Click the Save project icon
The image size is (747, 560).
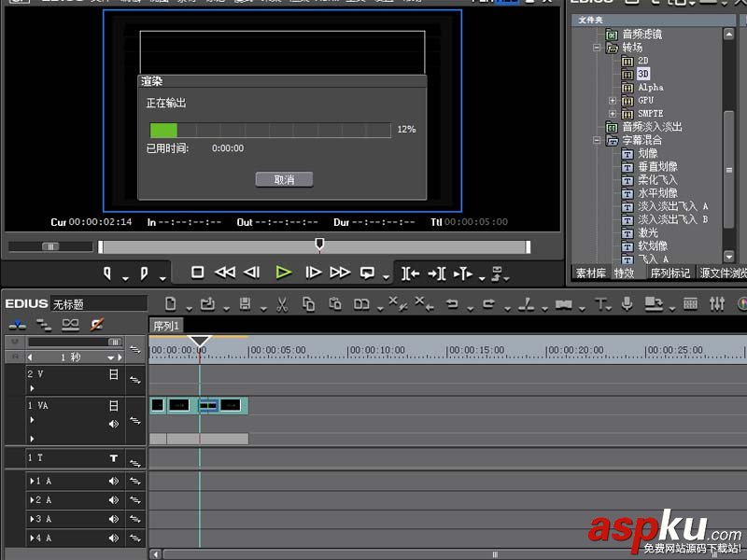245,304
